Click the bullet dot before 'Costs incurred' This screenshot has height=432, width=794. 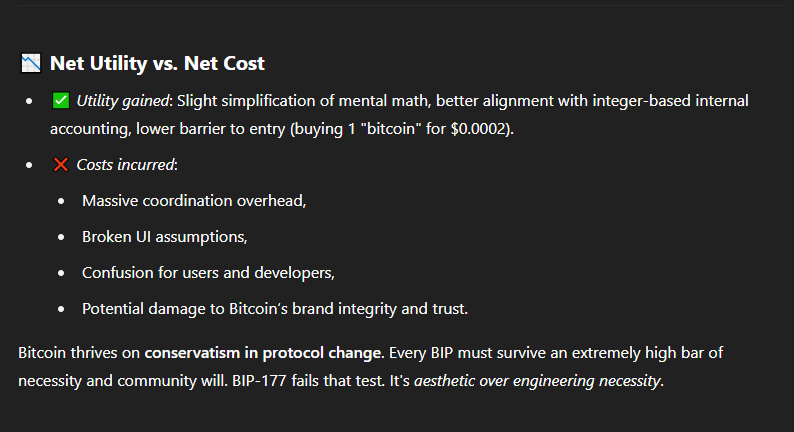tap(29, 165)
